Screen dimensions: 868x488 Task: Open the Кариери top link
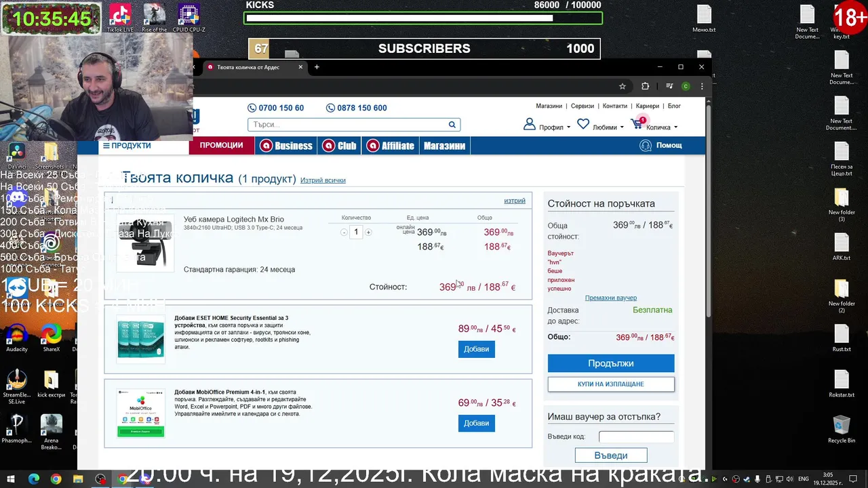[x=648, y=106]
